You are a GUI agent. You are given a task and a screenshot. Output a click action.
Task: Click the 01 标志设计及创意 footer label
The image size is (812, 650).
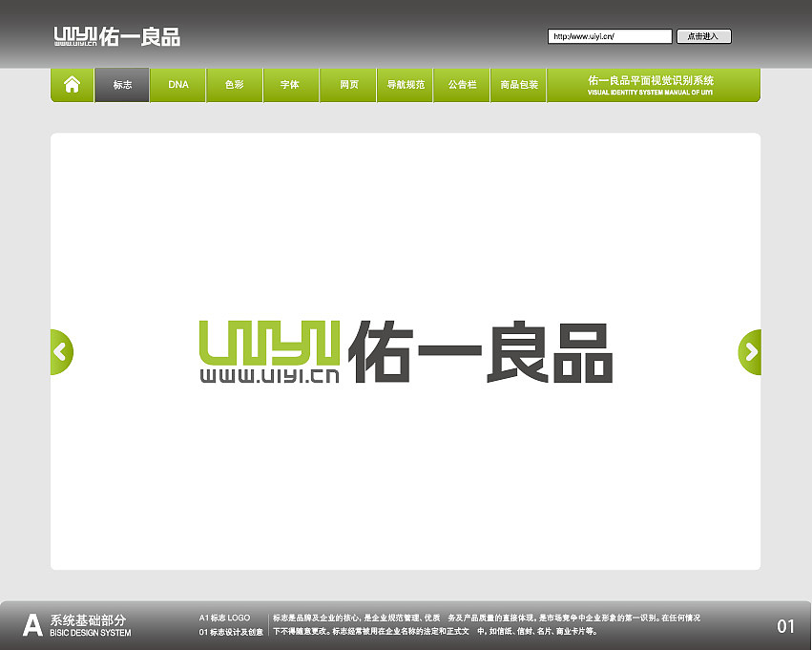(231, 632)
